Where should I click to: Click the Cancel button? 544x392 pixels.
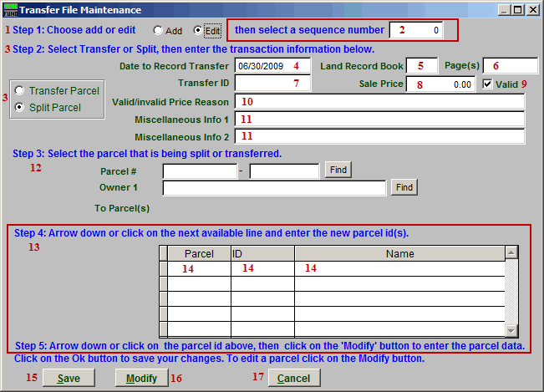pos(293,379)
